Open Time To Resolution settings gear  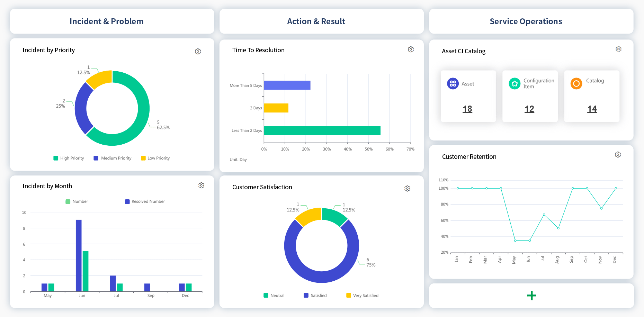(x=411, y=49)
